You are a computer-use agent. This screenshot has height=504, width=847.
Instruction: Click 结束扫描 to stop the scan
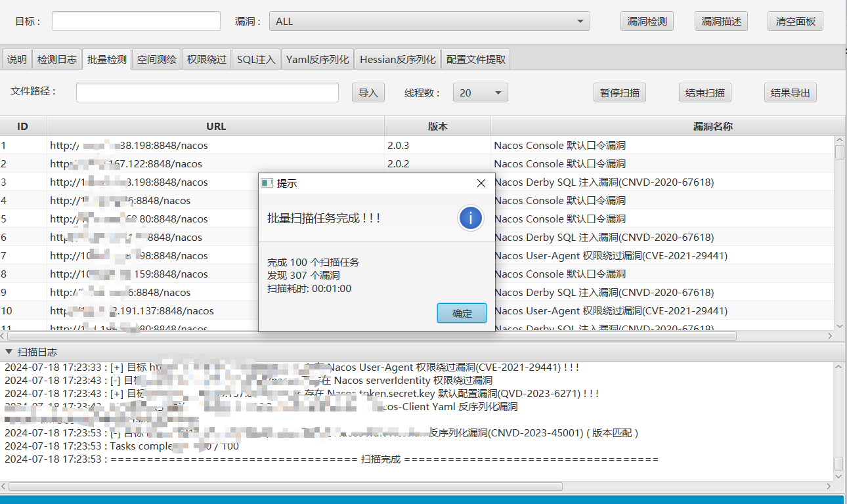(705, 92)
